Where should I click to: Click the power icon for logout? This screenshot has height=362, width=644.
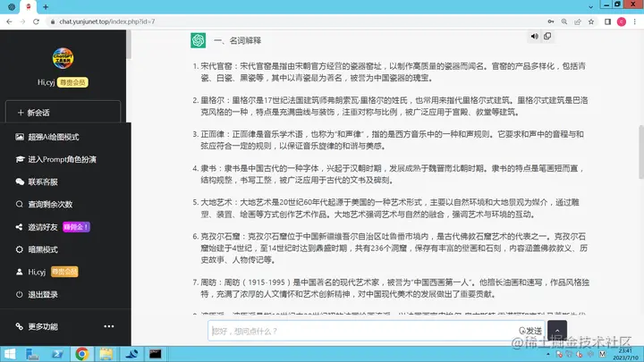coord(20,294)
